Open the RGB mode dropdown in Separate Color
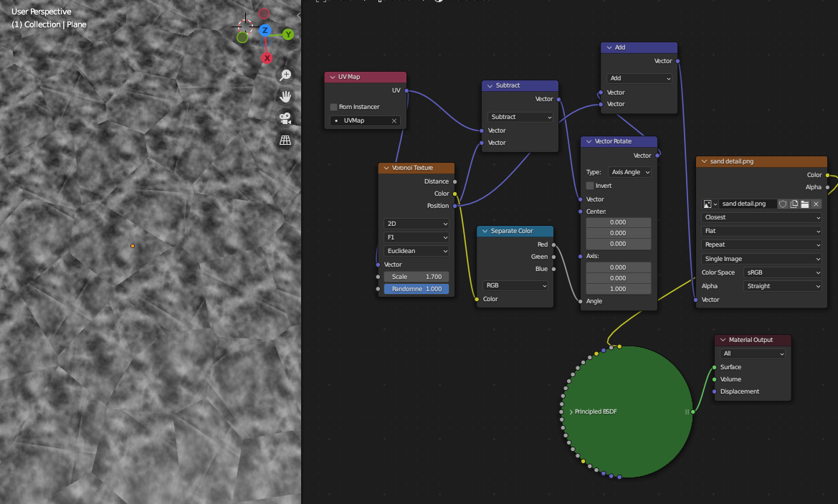 515,285
